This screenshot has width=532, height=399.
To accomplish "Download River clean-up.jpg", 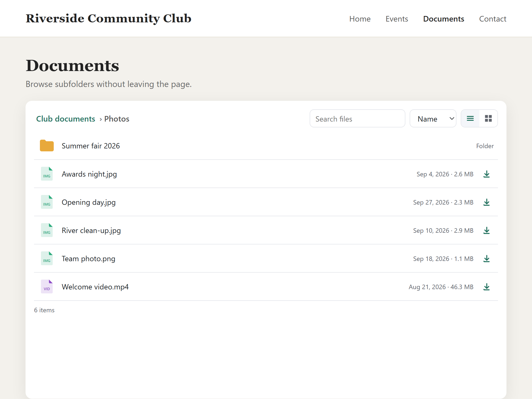I will coord(487,231).
